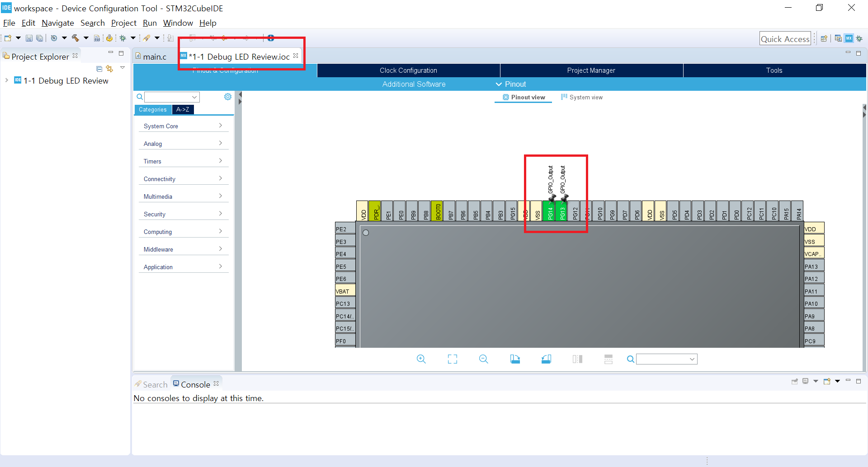Click the Quick Access field
The height and width of the screenshot is (467, 868).
pyautogui.click(x=785, y=39)
